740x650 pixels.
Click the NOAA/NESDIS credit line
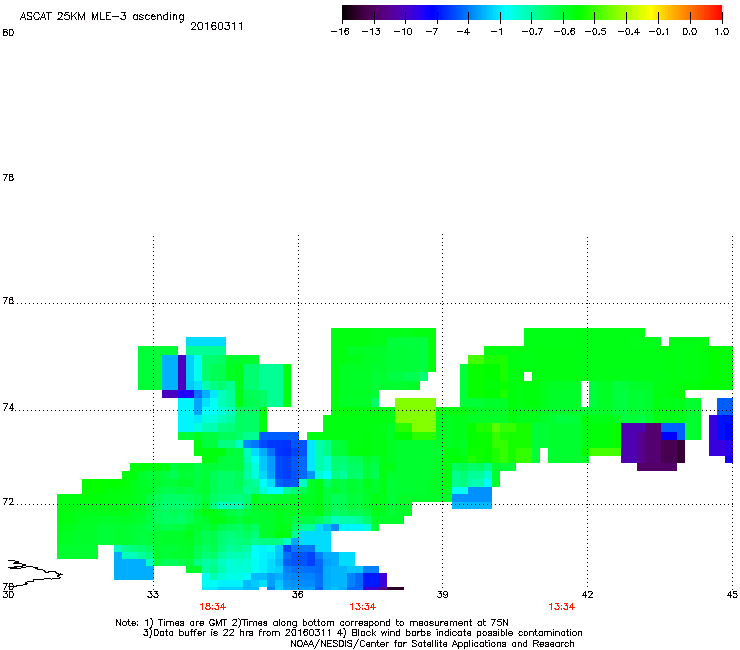432,644
